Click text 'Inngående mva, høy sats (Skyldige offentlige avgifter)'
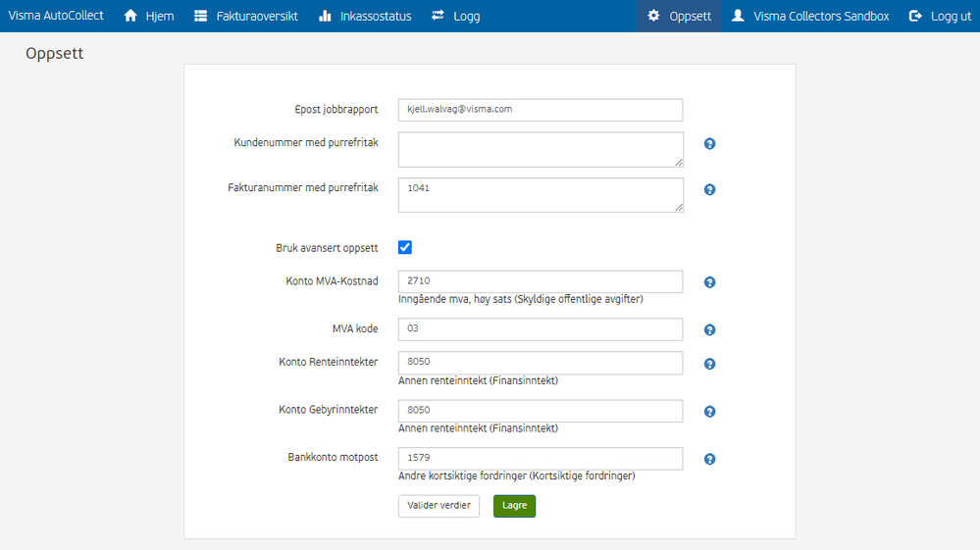Screen dimensions: 980x550 pyautogui.click(x=521, y=299)
